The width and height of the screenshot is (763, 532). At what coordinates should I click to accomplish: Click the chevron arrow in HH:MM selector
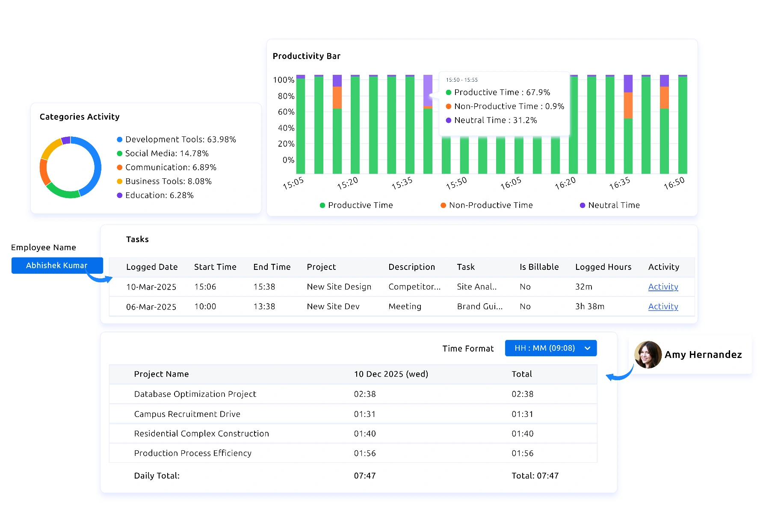pyautogui.click(x=588, y=348)
